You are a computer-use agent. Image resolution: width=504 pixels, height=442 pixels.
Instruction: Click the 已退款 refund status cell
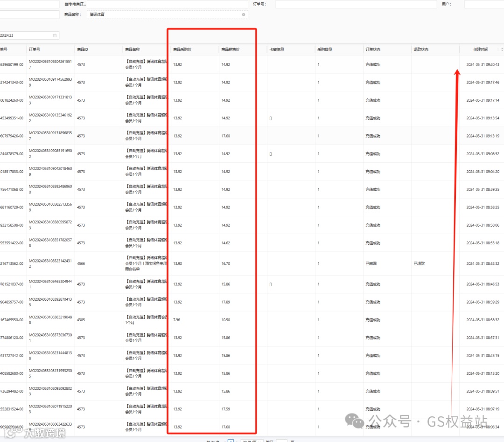tap(419, 263)
